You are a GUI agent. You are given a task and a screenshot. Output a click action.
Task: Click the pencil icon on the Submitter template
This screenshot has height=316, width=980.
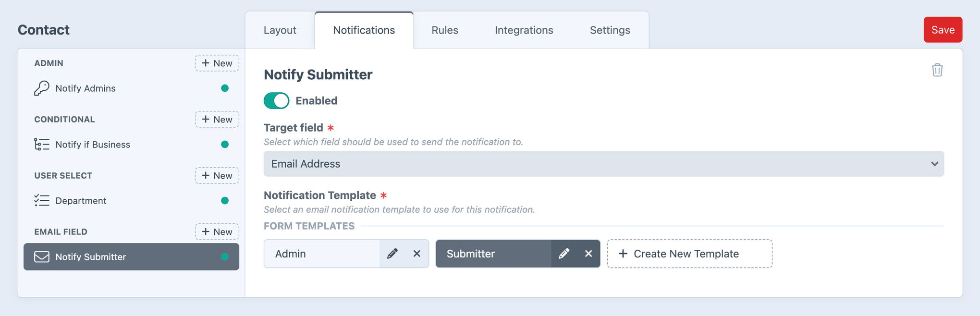click(564, 254)
